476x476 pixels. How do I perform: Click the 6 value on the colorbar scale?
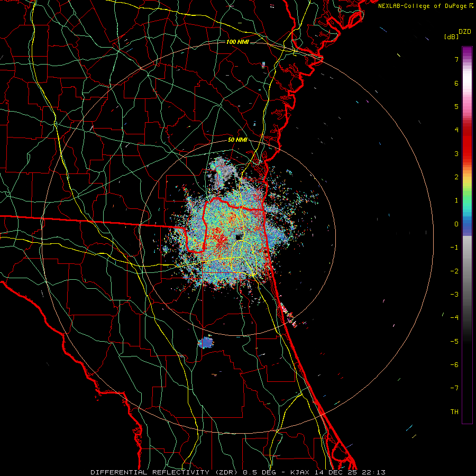tap(456, 83)
